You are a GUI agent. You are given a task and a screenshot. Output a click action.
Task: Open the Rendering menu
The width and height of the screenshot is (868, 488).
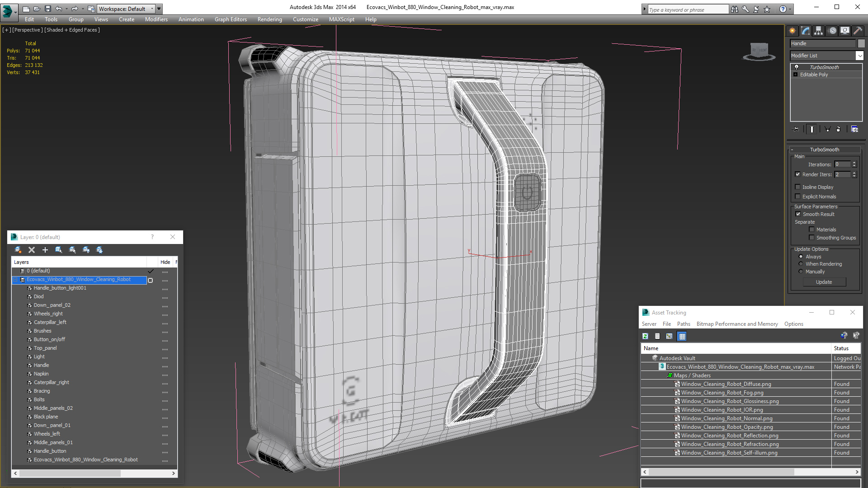(269, 19)
